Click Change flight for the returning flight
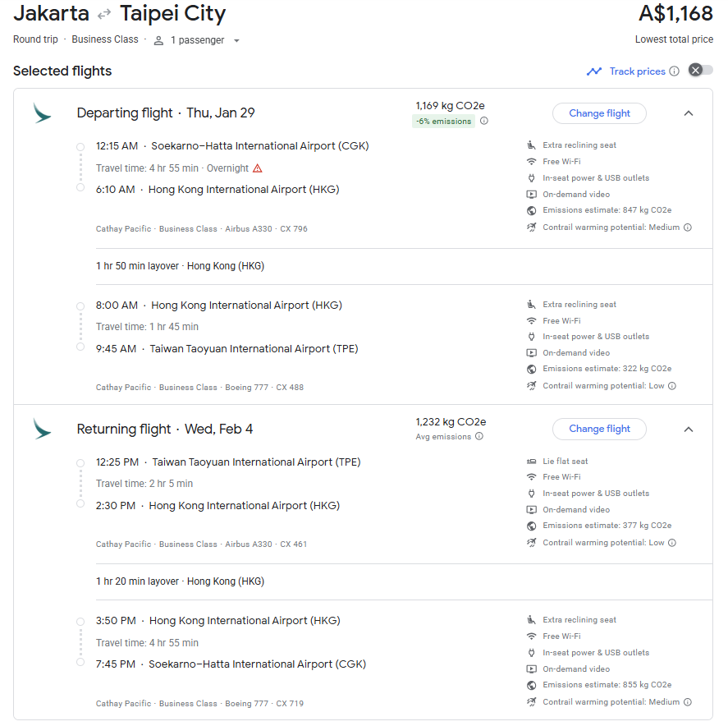The height and width of the screenshot is (726, 728). tap(599, 429)
